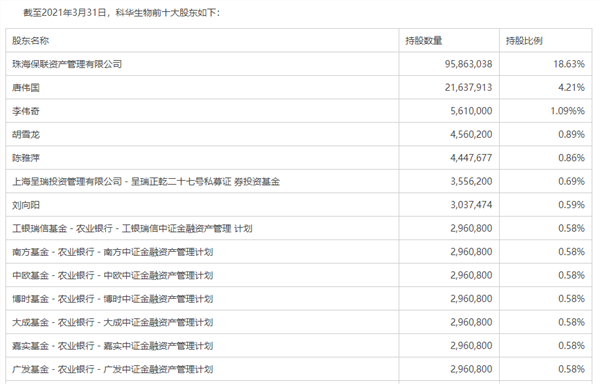Image resolution: width=600 pixels, height=384 pixels.
Task: Click the 1.09%% ratio cell
Action: [567, 111]
